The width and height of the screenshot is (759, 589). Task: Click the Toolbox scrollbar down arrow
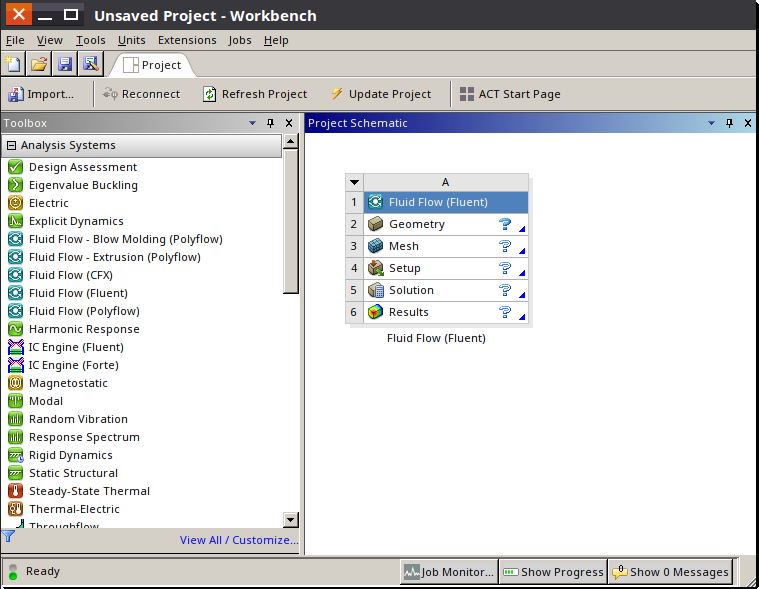[x=290, y=520]
